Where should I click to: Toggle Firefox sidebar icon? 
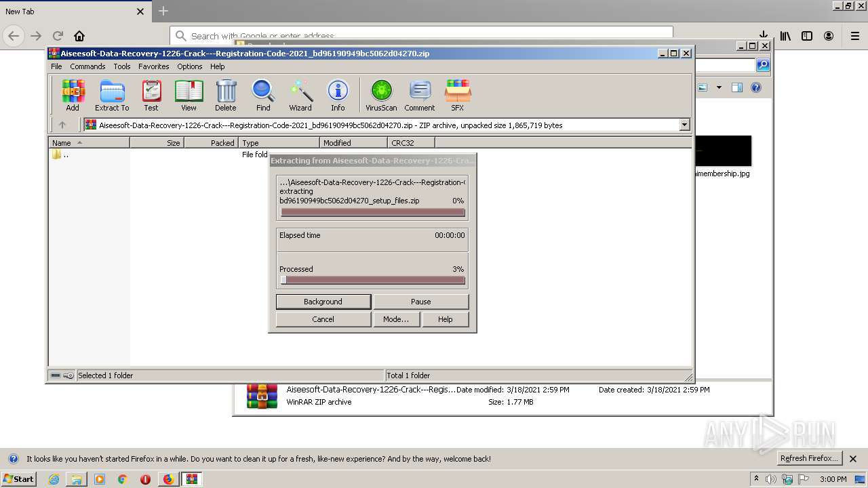[x=807, y=36]
